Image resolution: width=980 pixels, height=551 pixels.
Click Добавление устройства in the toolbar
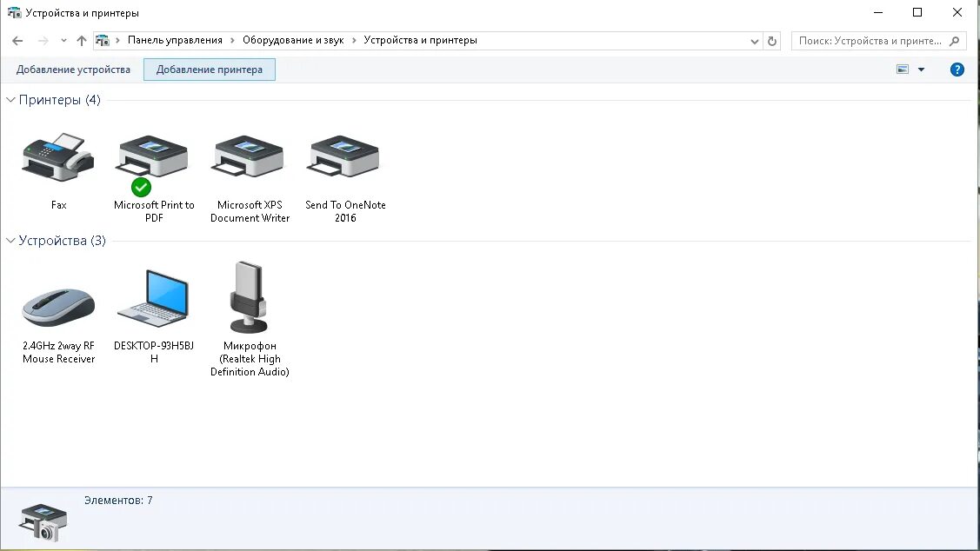pos(73,70)
